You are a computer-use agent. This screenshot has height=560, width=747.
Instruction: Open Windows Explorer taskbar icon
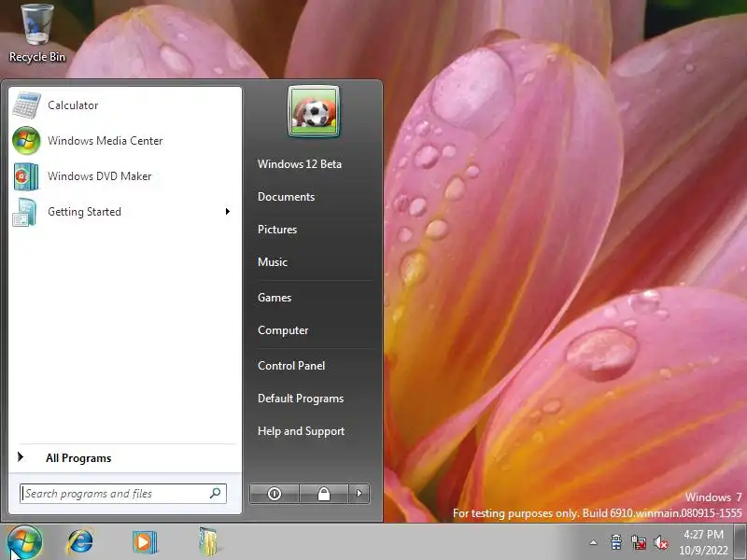click(x=208, y=542)
